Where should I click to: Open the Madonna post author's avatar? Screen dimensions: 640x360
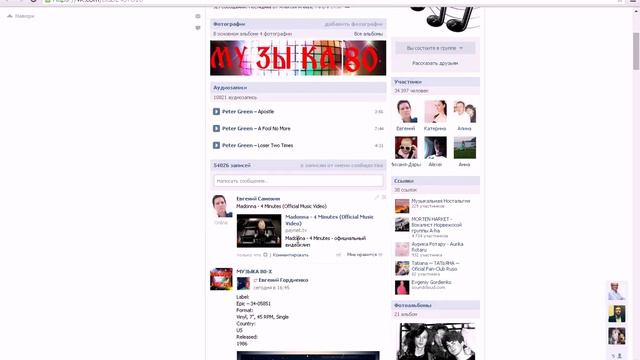pos(221,206)
